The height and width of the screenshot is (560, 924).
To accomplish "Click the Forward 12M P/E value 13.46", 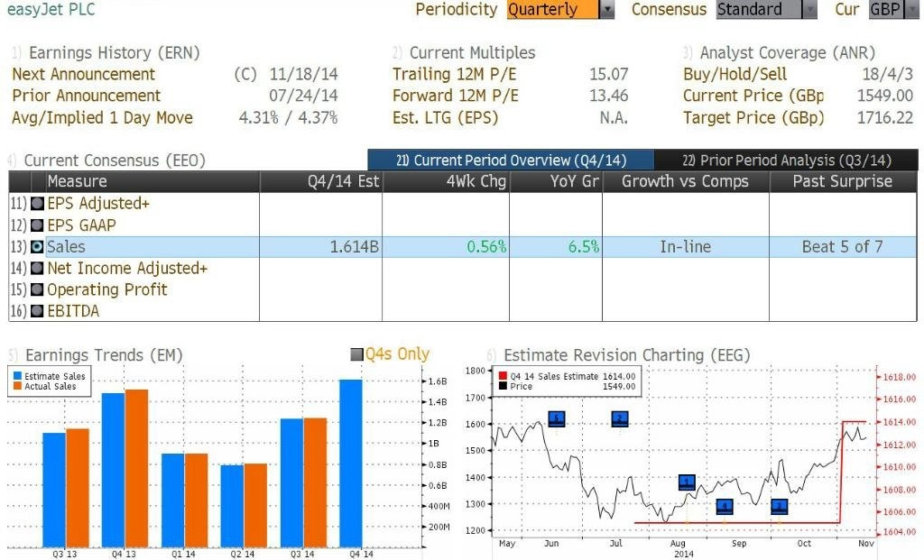I will coord(609,96).
